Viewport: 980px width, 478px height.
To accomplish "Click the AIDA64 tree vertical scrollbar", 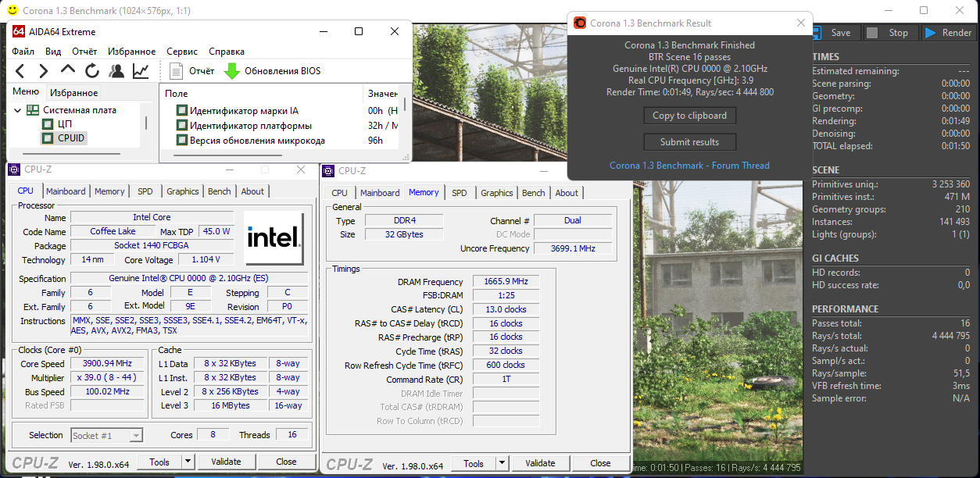I will (146, 123).
